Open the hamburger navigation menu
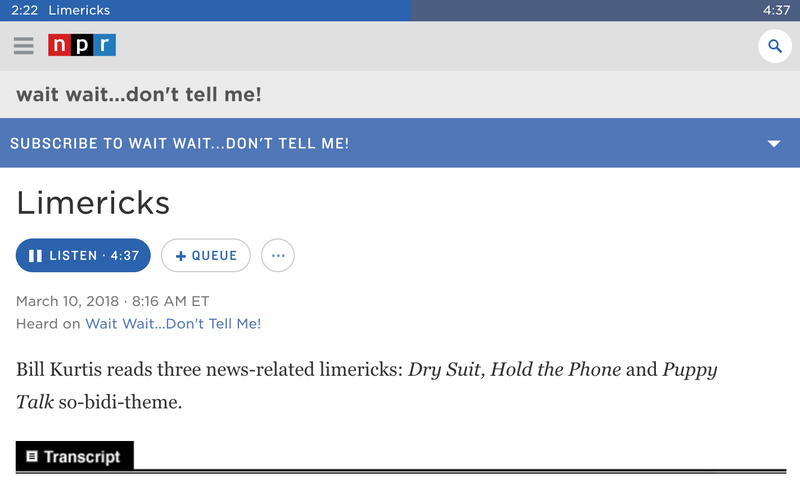This screenshot has height=497, width=800. tap(24, 46)
